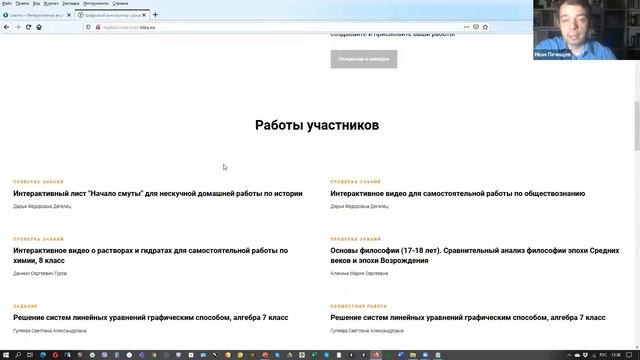Open the Windows Start menu
Image resolution: width=640 pixels, height=360 pixels.
click(x=6, y=355)
